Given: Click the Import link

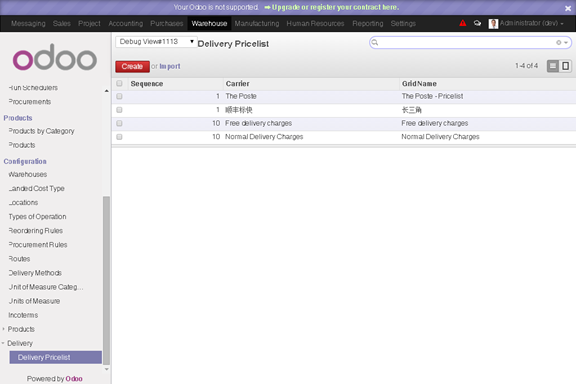Looking at the screenshot, I should pyautogui.click(x=170, y=67).
